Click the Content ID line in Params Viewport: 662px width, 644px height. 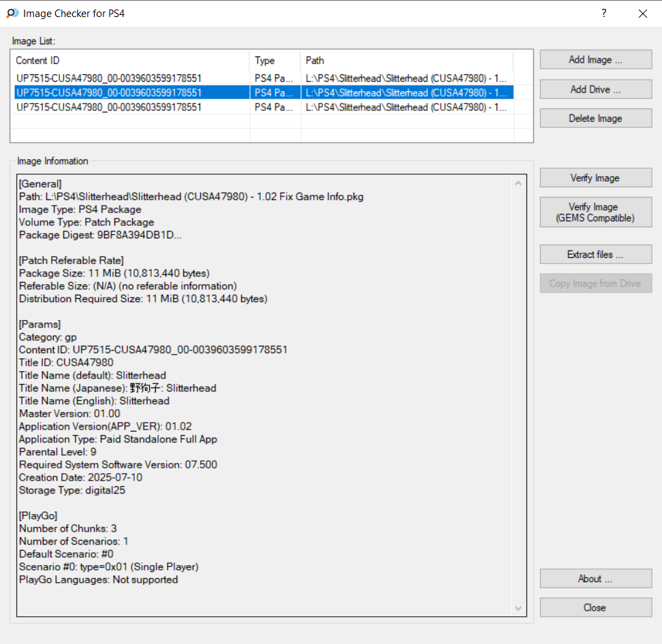153,350
